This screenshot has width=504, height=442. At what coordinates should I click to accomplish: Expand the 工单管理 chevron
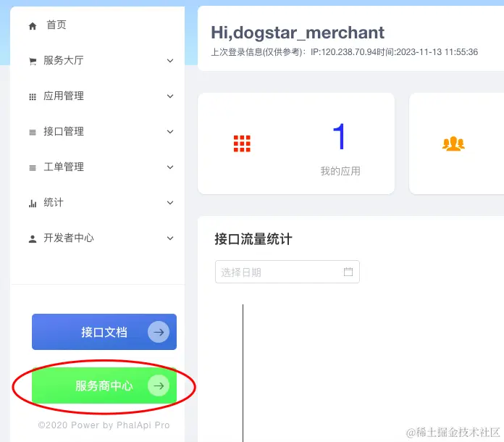click(x=170, y=167)
